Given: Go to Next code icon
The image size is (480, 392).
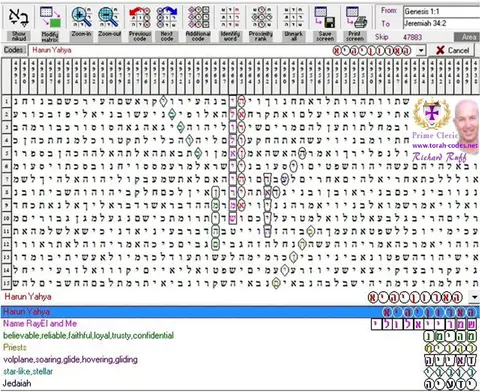Looking at the screenshot, I should click(167, 17).
